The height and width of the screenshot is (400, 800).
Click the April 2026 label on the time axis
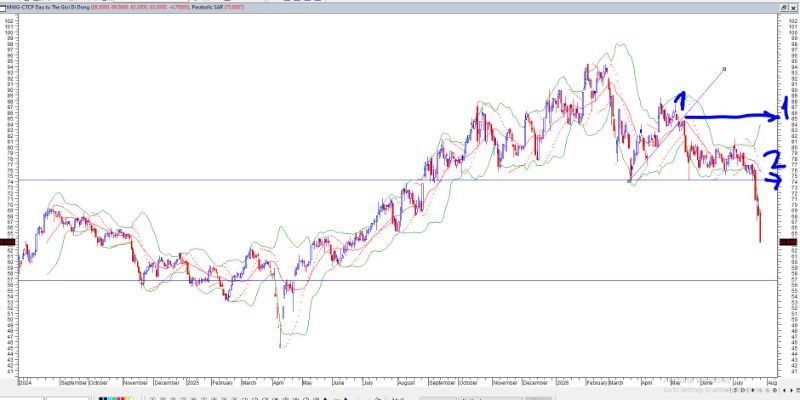point(647,383)
